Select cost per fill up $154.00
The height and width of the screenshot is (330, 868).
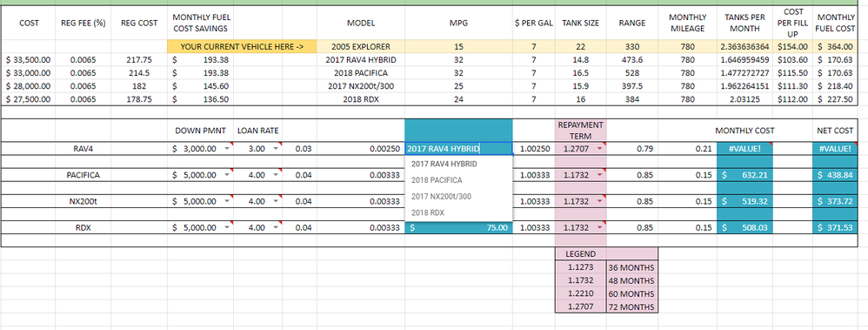[x=792, y=47]
